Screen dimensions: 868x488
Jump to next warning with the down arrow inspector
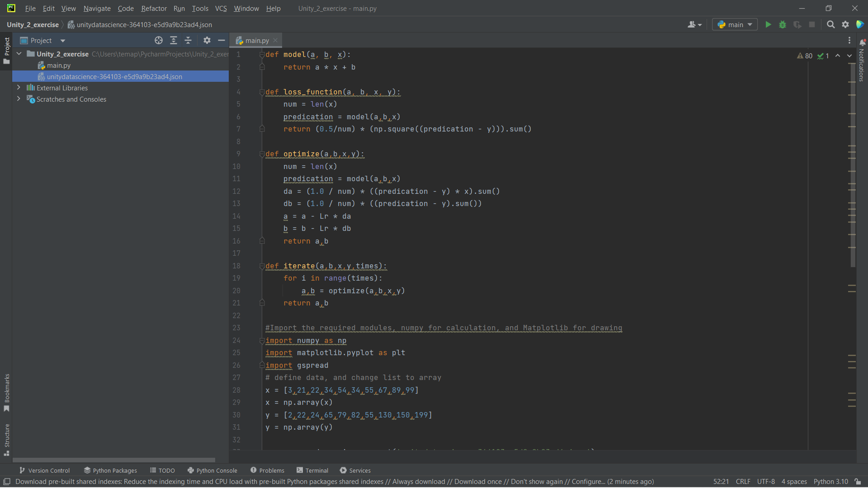(849, 56)
